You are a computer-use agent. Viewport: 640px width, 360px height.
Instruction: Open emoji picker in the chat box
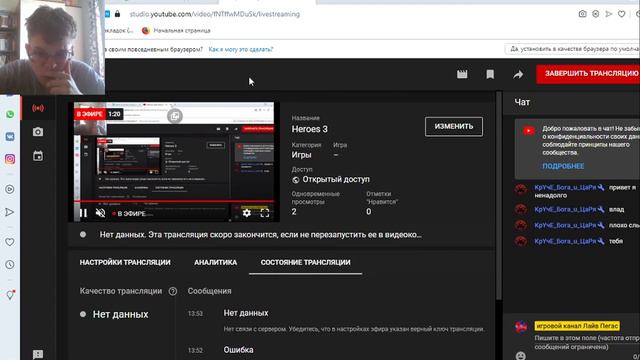[x=521, y=356]
